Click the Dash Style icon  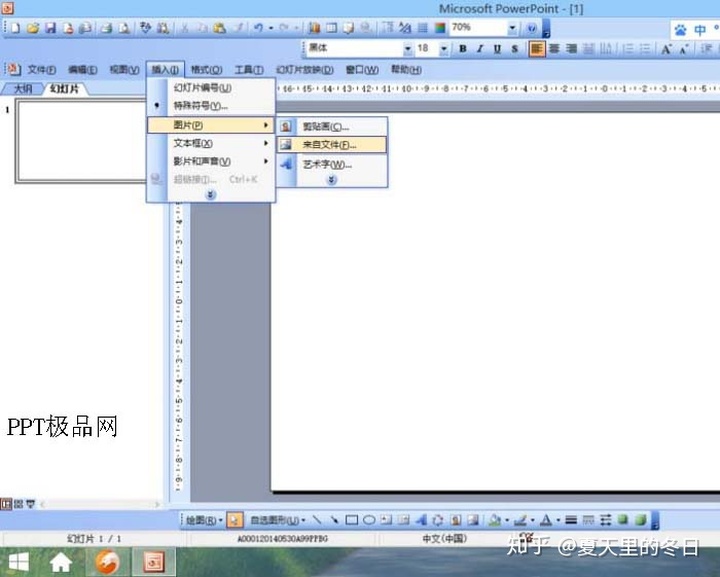point(588,520)
